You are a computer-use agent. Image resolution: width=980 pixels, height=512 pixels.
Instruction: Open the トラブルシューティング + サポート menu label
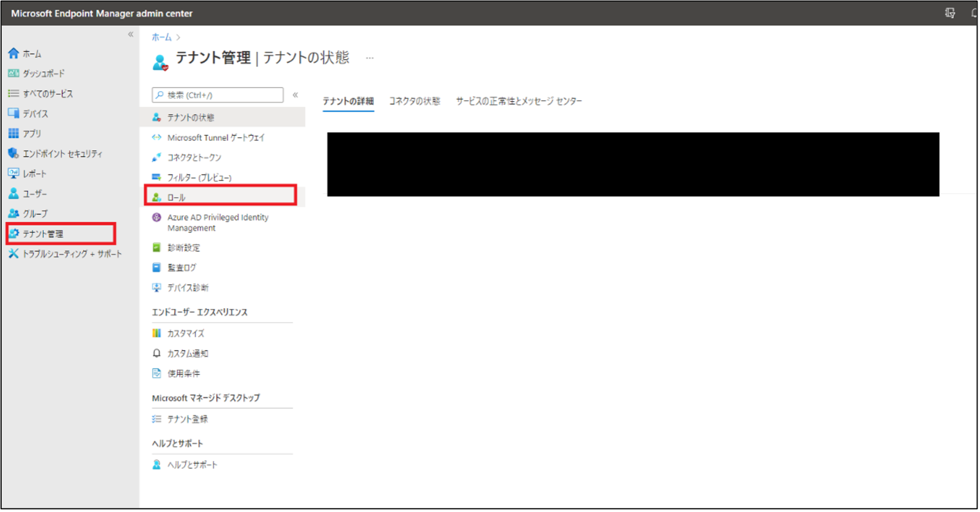pos(73,254)
